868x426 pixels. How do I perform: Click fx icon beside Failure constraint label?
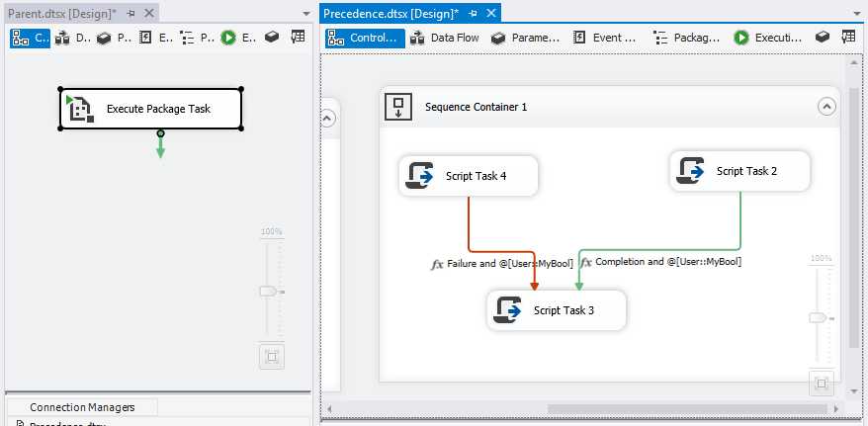click(x=437, y=265)
